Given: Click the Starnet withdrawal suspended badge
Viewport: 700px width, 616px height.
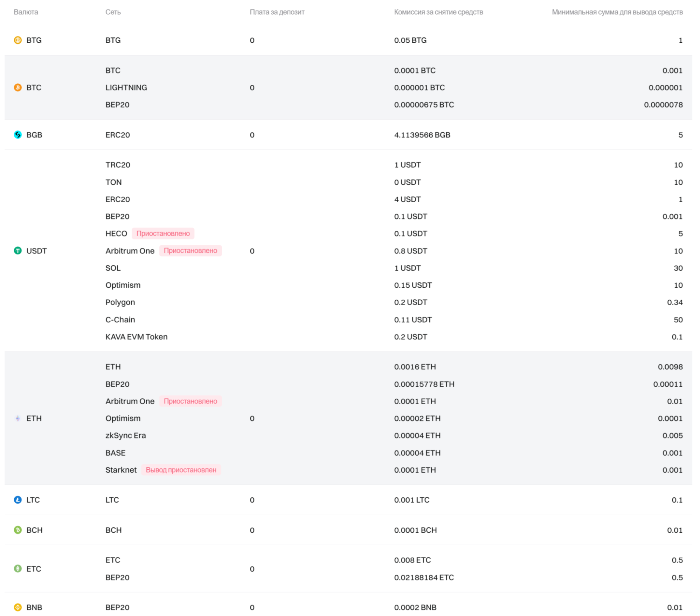Looking at the screenshot, I should [181, 470].
